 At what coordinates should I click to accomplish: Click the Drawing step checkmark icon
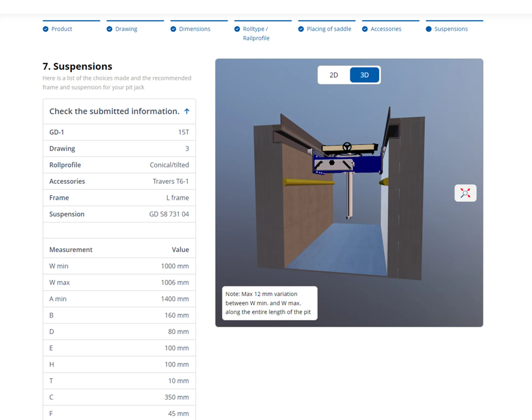click(x=109, y=29)
